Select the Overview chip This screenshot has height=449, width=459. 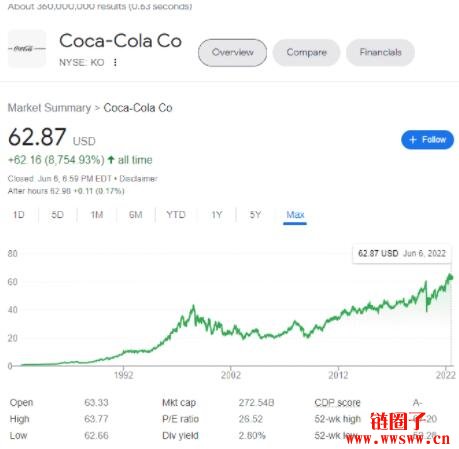click(232, 52)
